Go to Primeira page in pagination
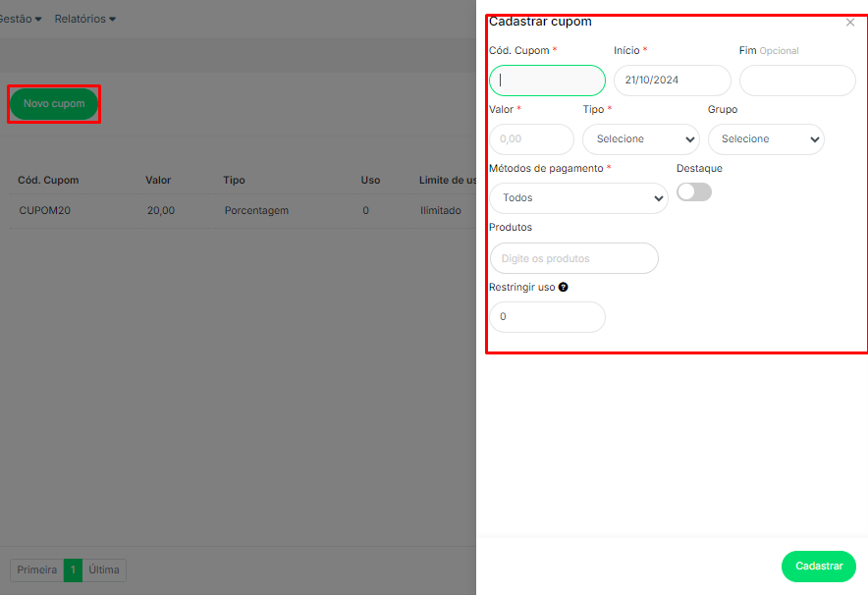The width and height of the screenshot is (868, 595). (36, 570)
